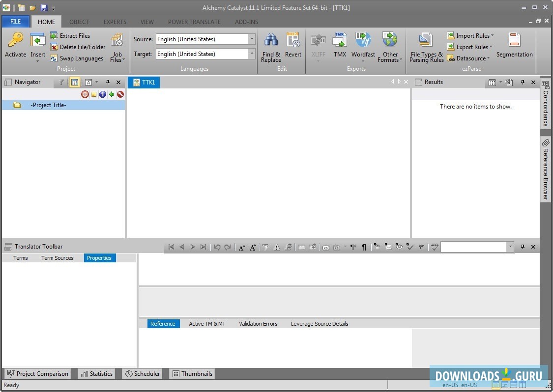Click the Wordfast export icon

click(x=363, y=40)
